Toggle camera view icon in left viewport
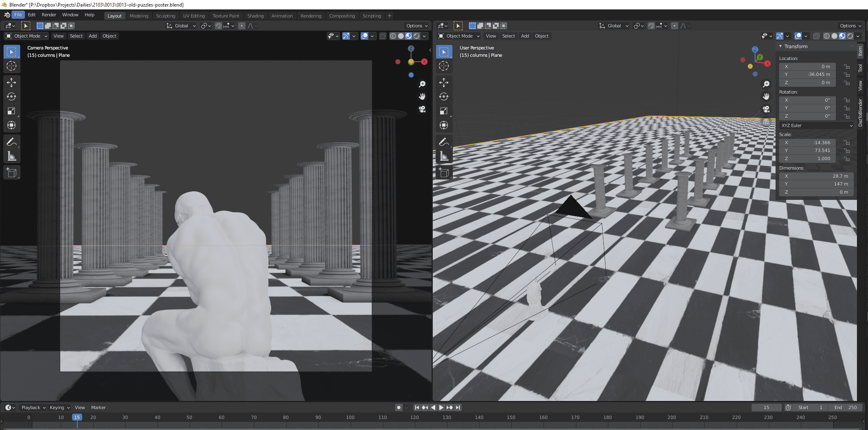Viewport: 868px width, 430px height. 422,110
